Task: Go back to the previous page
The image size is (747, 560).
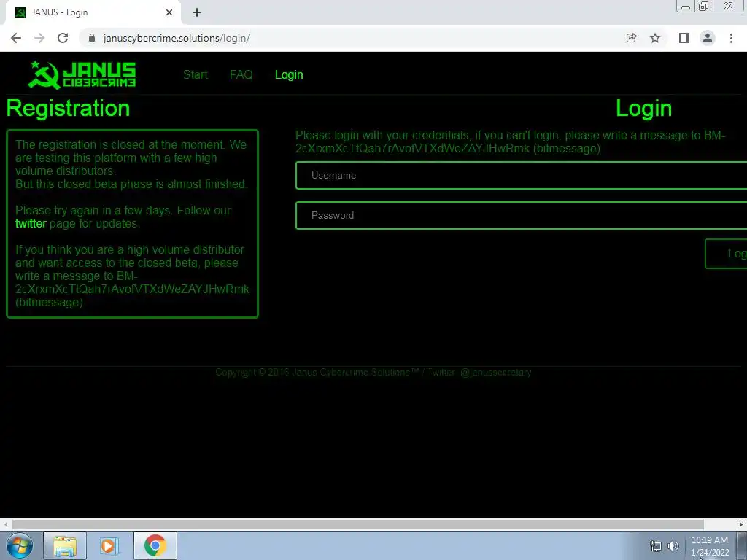Action: coord(16,38)
